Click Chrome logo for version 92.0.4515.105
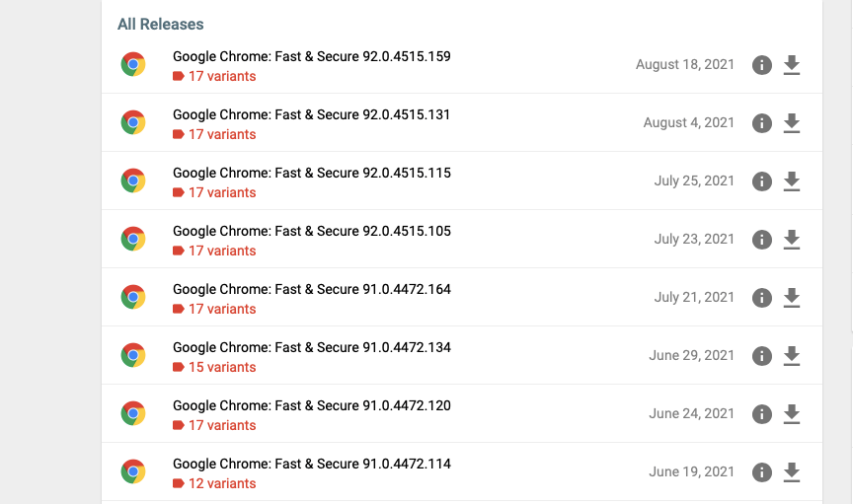 tap(133, 239)
